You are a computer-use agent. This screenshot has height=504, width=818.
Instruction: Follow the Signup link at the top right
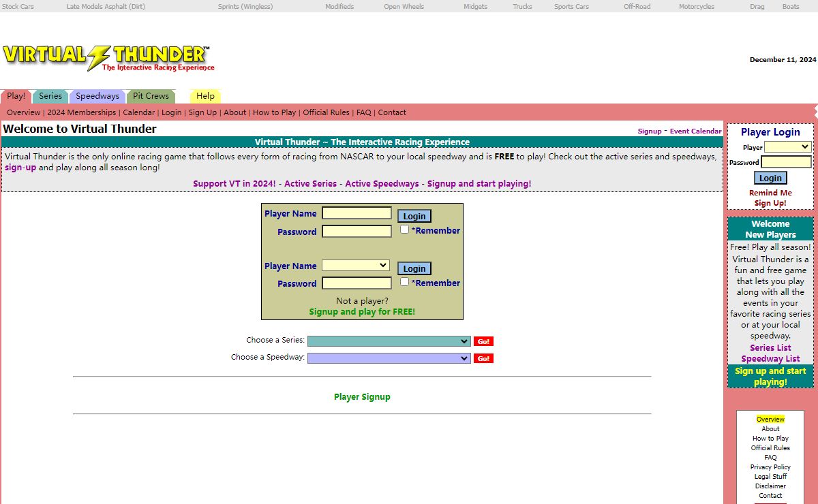pos(650,131)
